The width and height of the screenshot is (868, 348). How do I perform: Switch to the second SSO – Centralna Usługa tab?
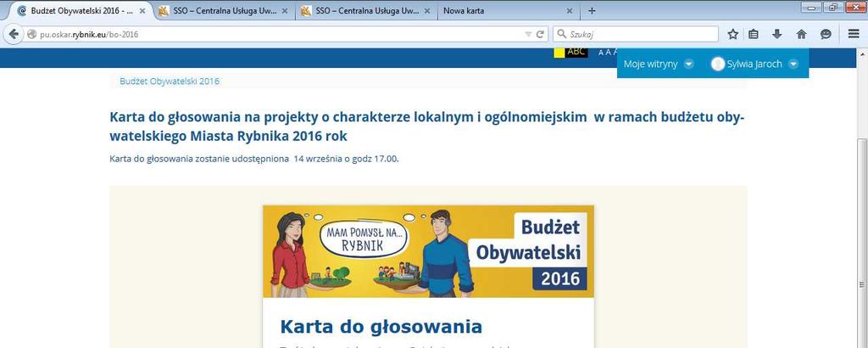coord(224,10)
